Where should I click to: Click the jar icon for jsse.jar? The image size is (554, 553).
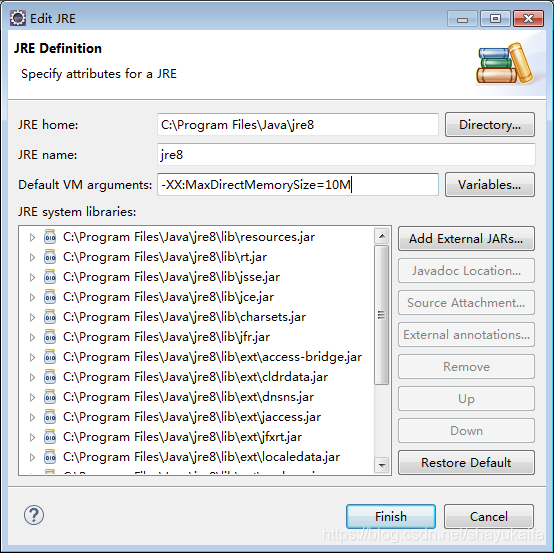point(50,277)
